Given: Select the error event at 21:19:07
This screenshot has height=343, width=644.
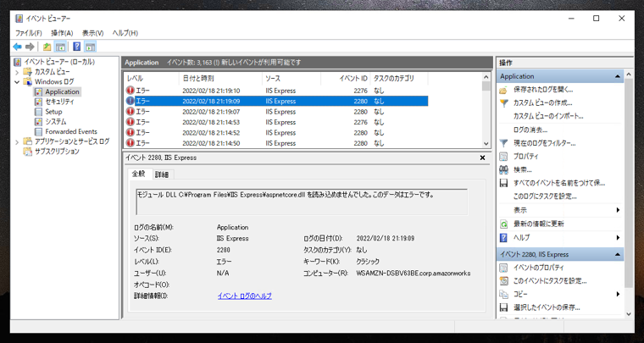Looking at the screenshot, I should [x=276, y=112].
